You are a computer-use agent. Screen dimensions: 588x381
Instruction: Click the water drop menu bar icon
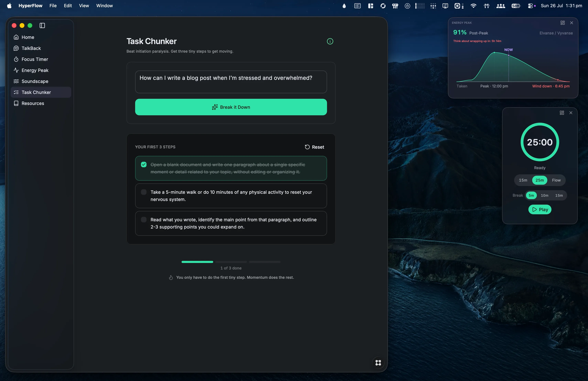coord(344,6)
